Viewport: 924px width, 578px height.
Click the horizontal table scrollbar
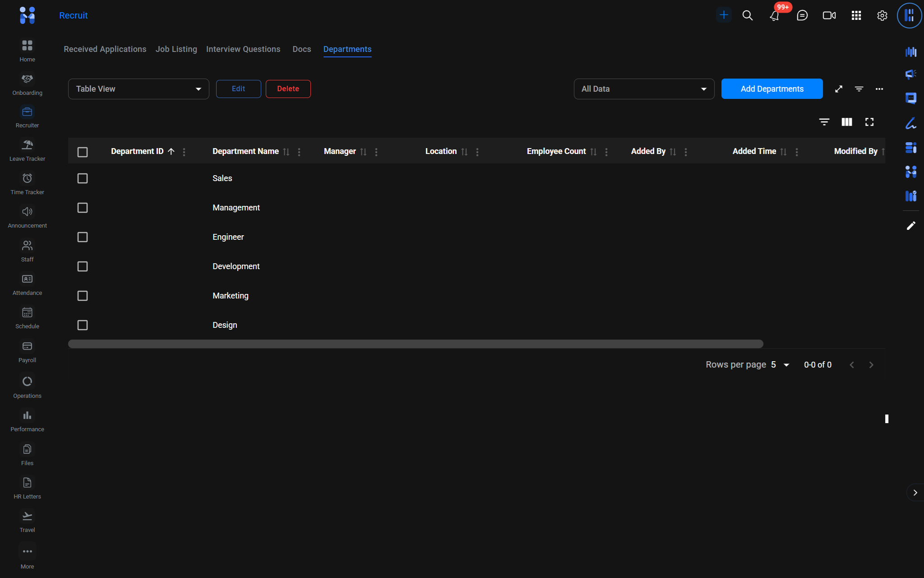[x=415, y=344]
